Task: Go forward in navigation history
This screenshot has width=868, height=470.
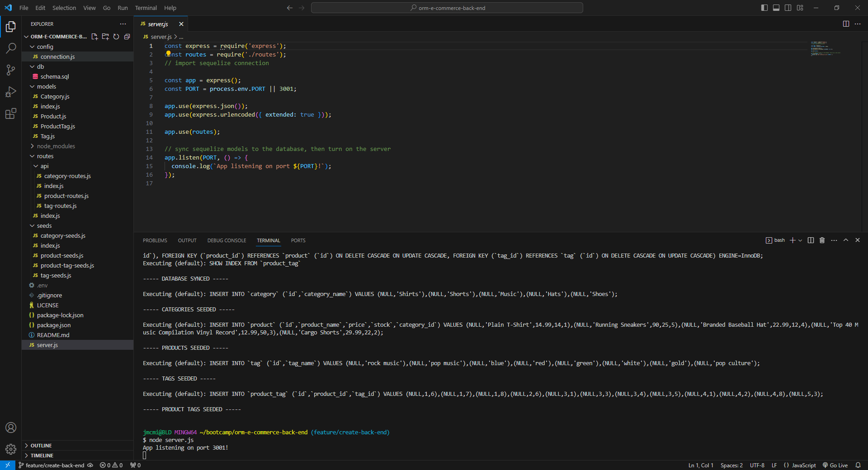Action: (x=302, y=8)
